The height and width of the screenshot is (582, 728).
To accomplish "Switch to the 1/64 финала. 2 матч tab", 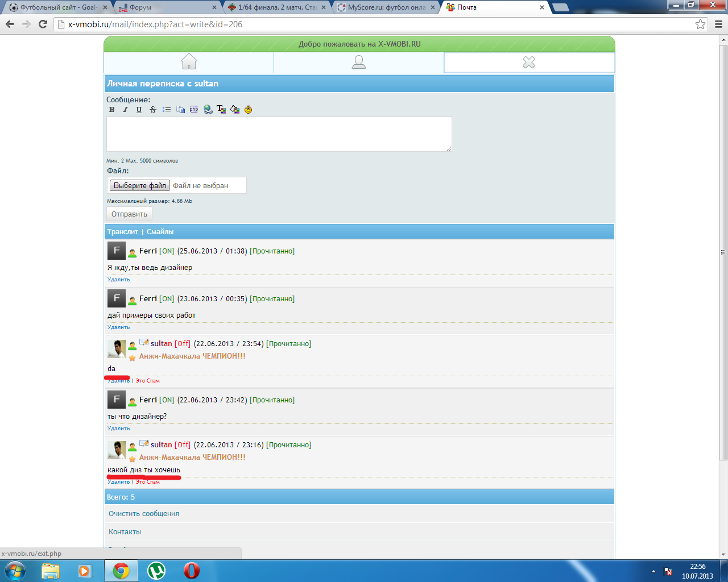I will click(278, 7).
